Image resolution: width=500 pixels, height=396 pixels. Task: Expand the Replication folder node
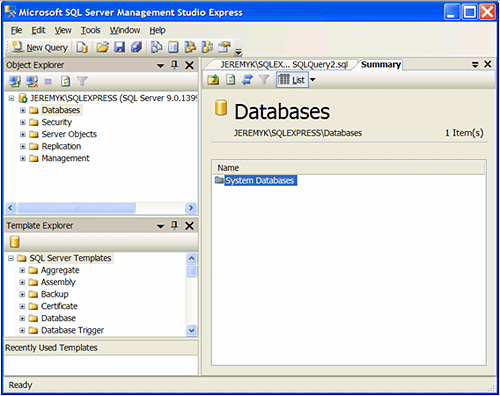coord(23,146)
